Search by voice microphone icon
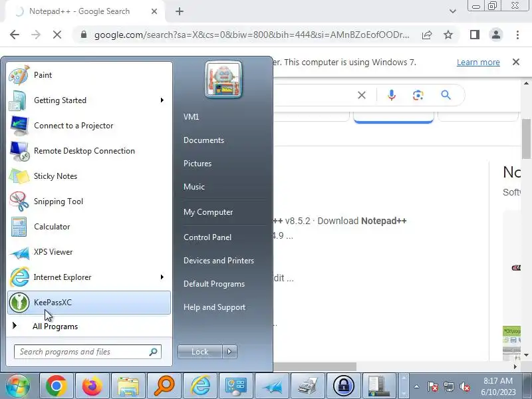Screen dimensions: 532x399 click(392, 95)
